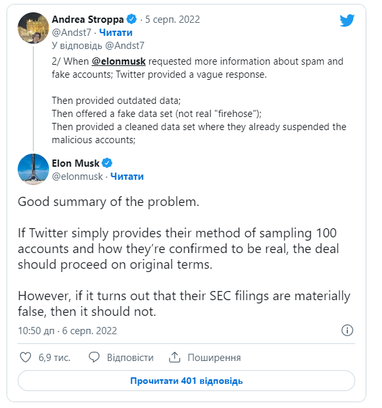Viewport: 382px width, 408px height.
Task: Click the Відповісти reply label
Action: click(x=130, y=358)
